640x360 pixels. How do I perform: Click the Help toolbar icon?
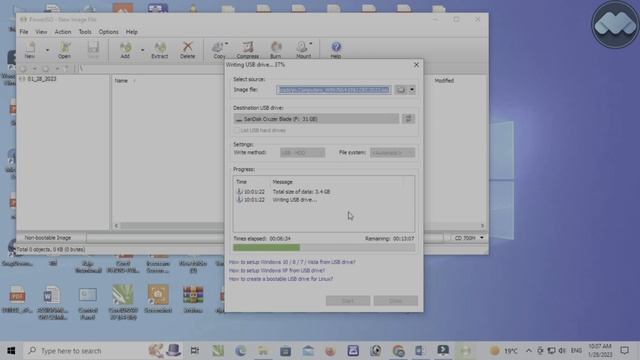[x=336, y=50]
